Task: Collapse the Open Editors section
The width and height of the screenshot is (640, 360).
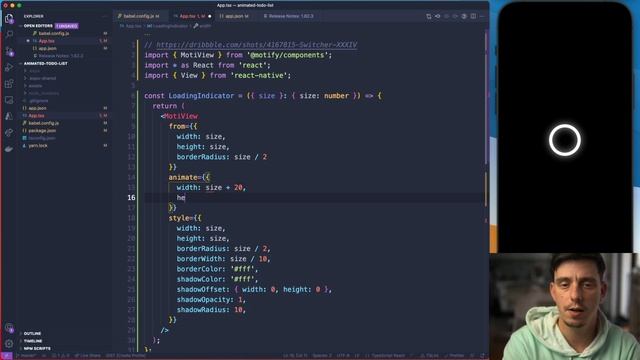Action: (38, 26)
